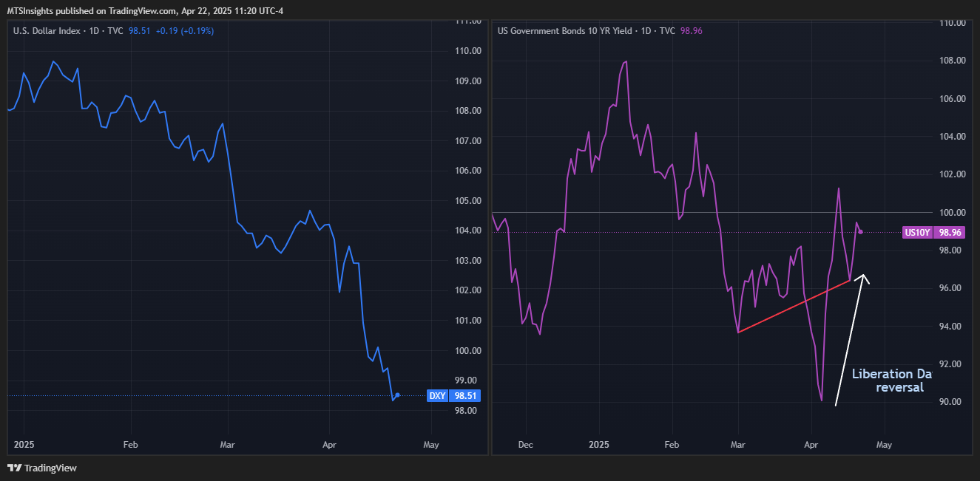980x481 pixels.
Task: Select the white arrow annotation
Action: pyautogui.click(x=850, y=339)
